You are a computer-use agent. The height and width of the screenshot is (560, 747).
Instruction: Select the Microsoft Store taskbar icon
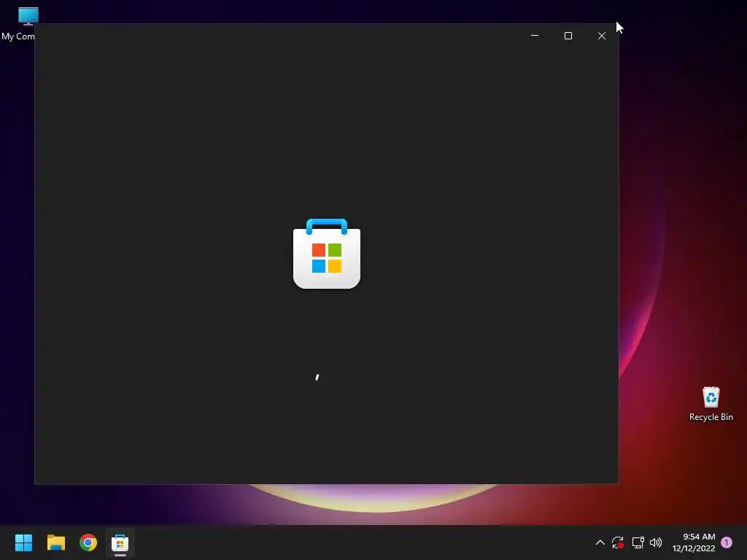tap(120, 542)
